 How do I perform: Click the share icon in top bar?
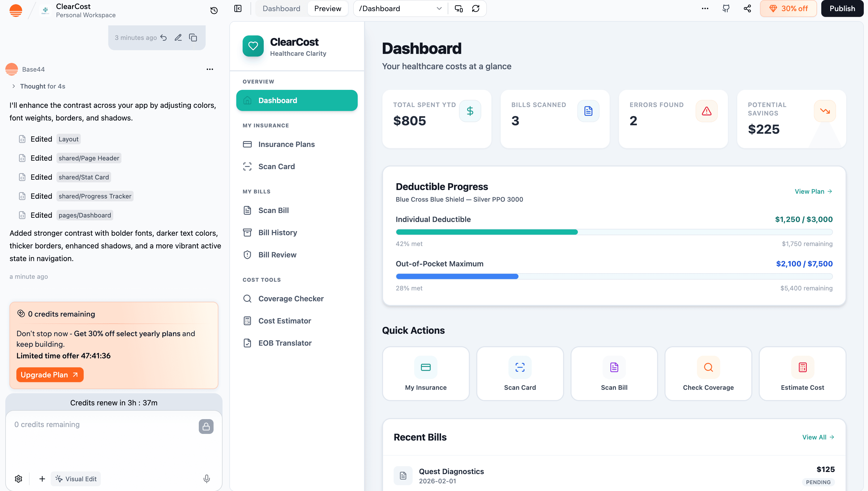(747, 9)
